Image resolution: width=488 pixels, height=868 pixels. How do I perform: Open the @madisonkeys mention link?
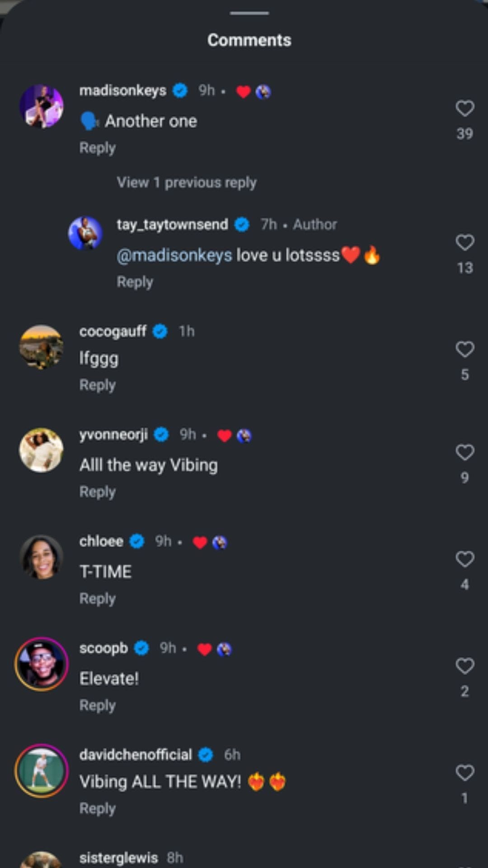(x=174, y=255)
